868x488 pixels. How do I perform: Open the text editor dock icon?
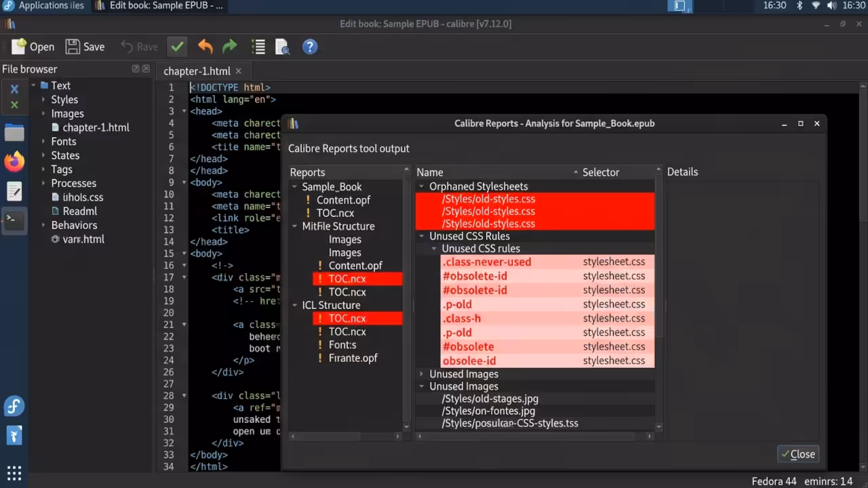14,191
